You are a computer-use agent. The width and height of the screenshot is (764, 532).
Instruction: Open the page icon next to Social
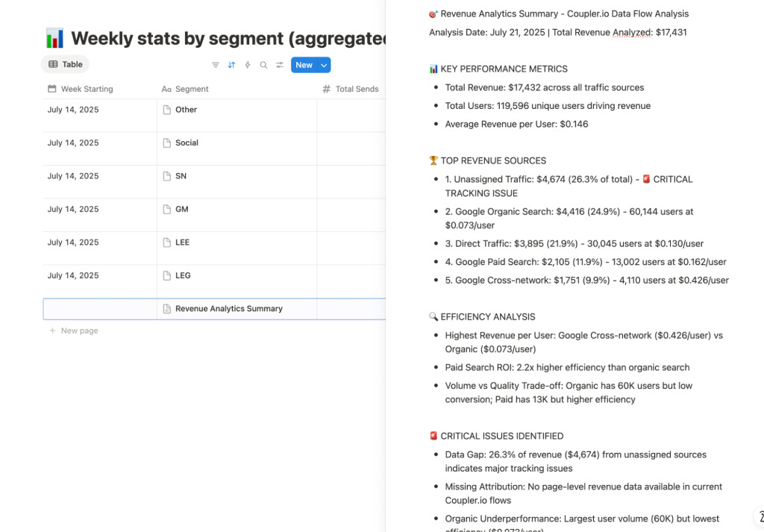(x=166, y=143)
